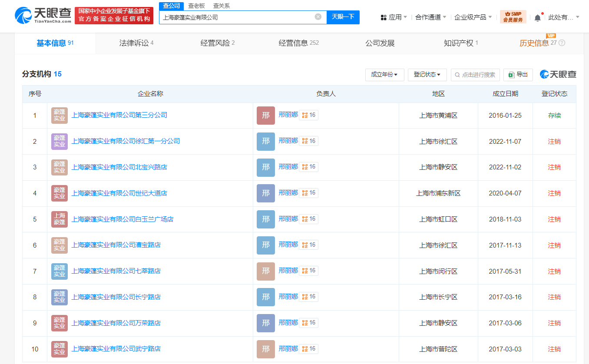Expand the 登记状态 filter dropdown

[427, 75]
